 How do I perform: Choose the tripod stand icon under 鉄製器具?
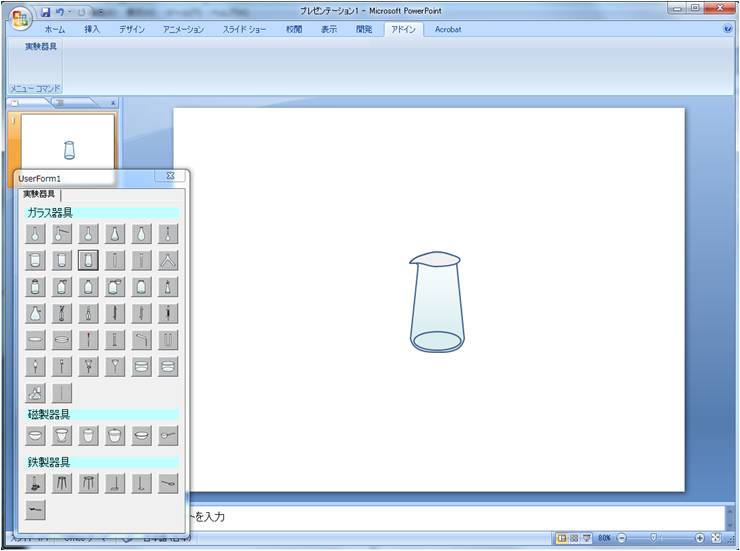(62, 484)
